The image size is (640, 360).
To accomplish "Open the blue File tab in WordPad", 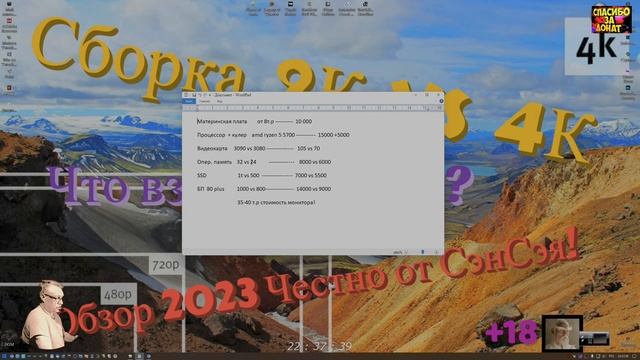I will tap(189, 101).
